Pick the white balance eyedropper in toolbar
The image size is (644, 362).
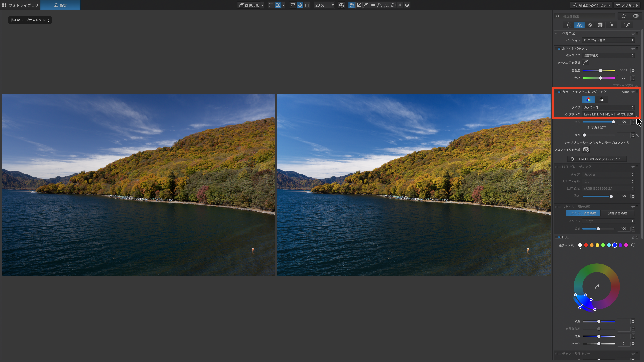(x=366, y=5)
